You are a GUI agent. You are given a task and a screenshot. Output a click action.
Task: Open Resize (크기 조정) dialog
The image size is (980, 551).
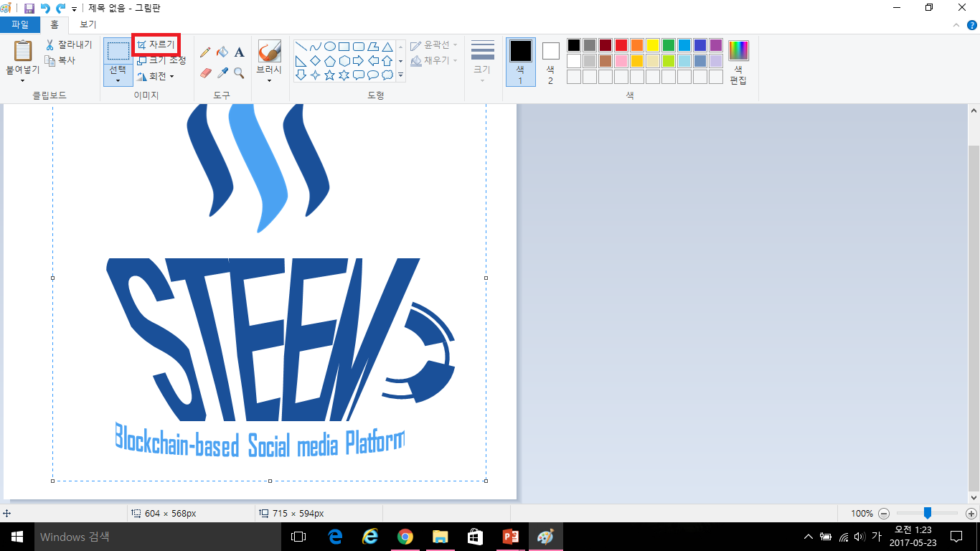coord(161,60)
